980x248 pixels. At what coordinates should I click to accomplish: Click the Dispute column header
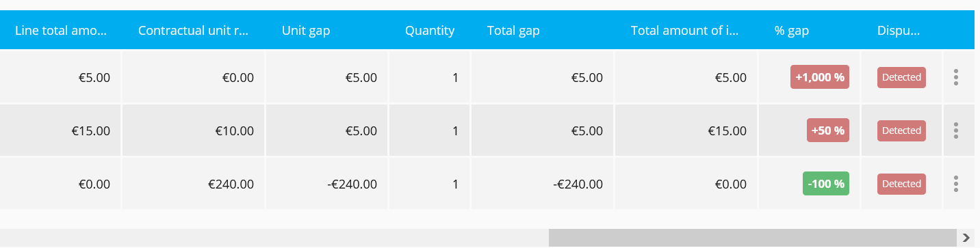(899, 31)
